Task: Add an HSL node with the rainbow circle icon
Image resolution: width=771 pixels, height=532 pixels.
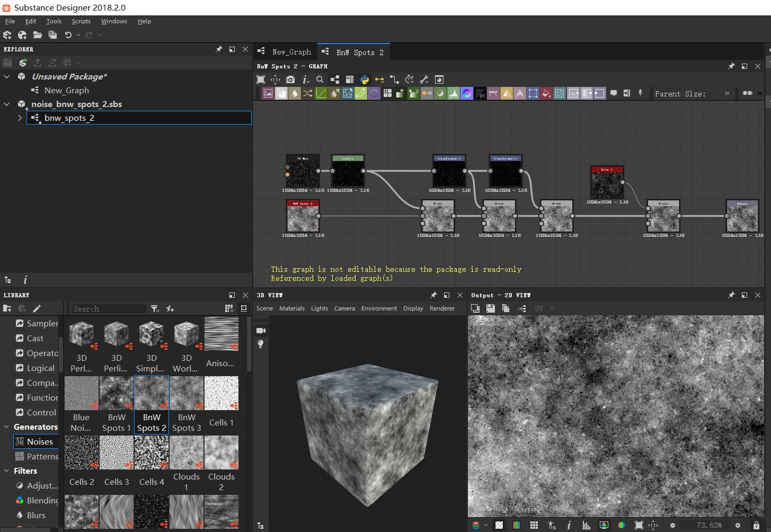Action: (x=467, y=93)
